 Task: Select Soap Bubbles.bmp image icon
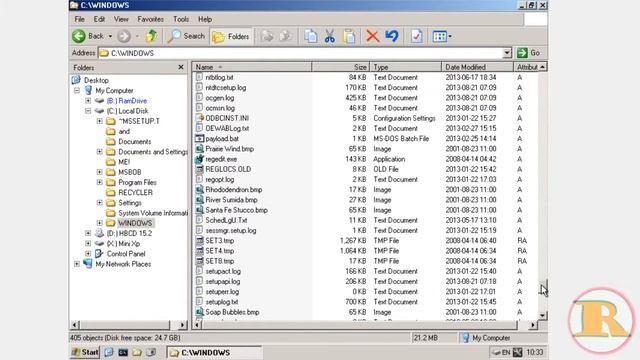(199, 312)
